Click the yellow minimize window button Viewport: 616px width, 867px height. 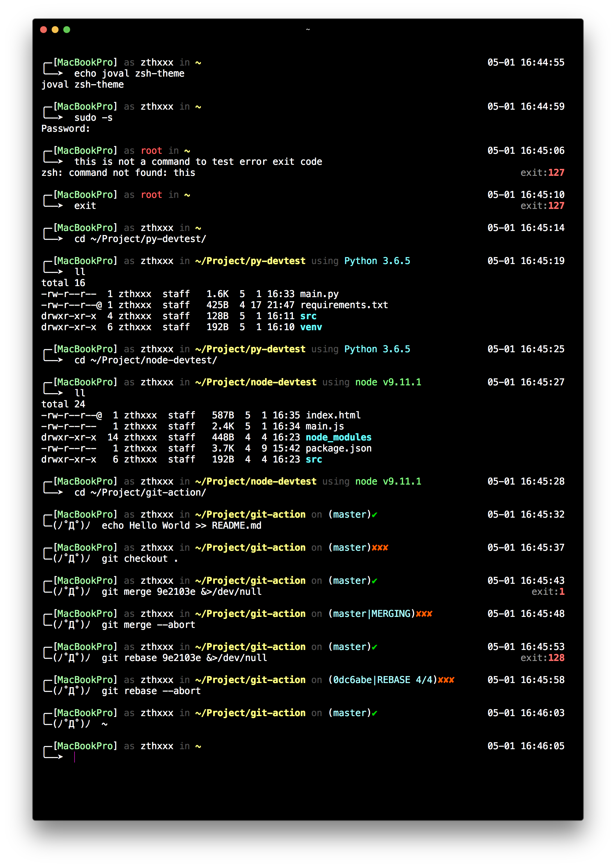55,30
